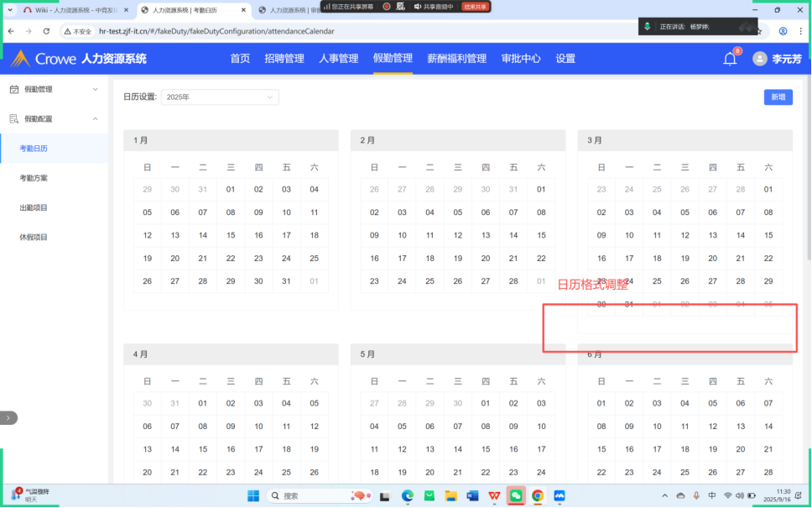Image resolution: width=812 pixels, height=508 pixels.
Task: Click 共享音频中 audio sharing indicator
Action: tap(434, 7)
